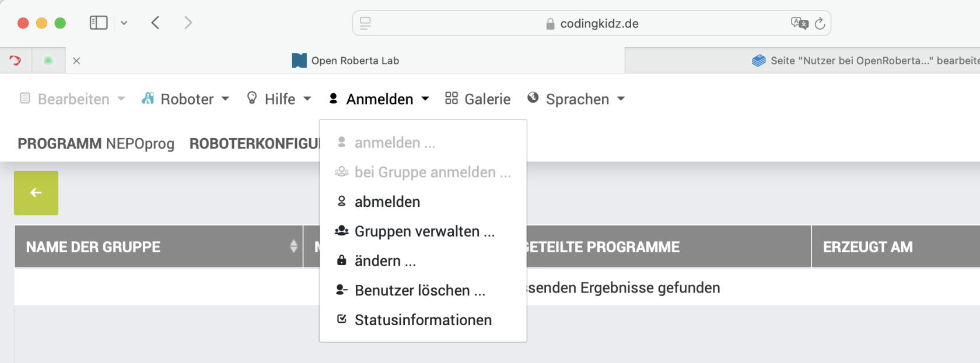Screen dimensions: 980x363
Task: Open the page translate icon
Action: pos(799,23)
